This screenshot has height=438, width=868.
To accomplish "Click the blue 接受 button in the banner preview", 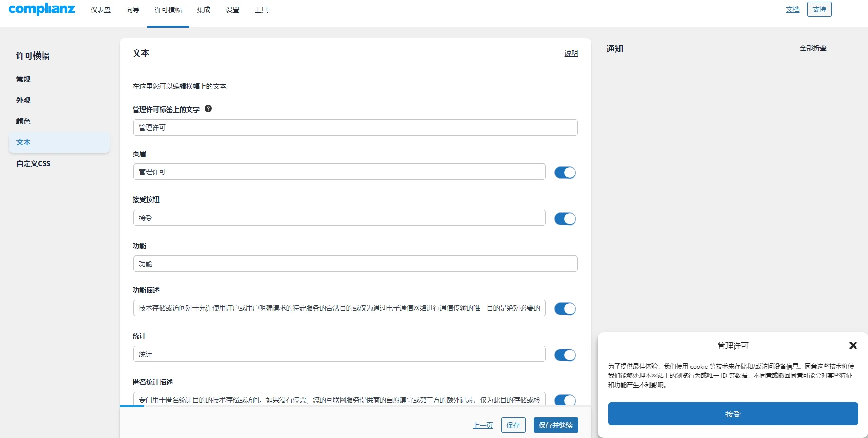I will [x=733, y=414].
